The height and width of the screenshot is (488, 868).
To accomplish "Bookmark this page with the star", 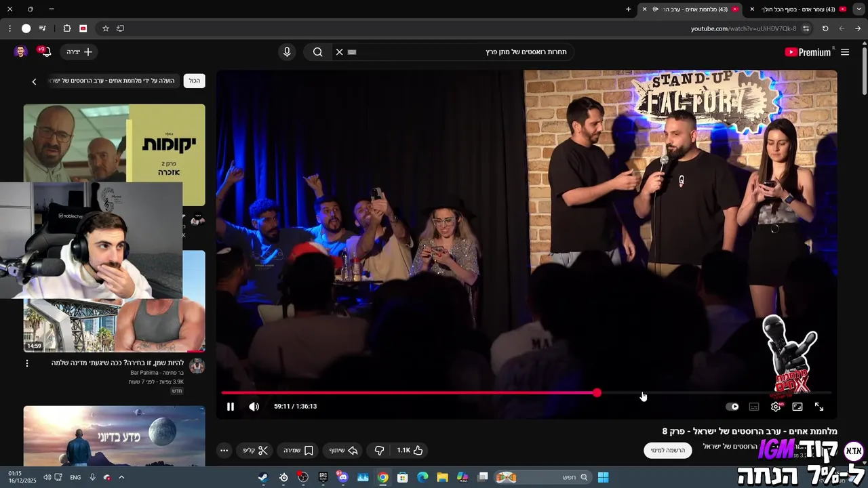I will tap(106, 28).
